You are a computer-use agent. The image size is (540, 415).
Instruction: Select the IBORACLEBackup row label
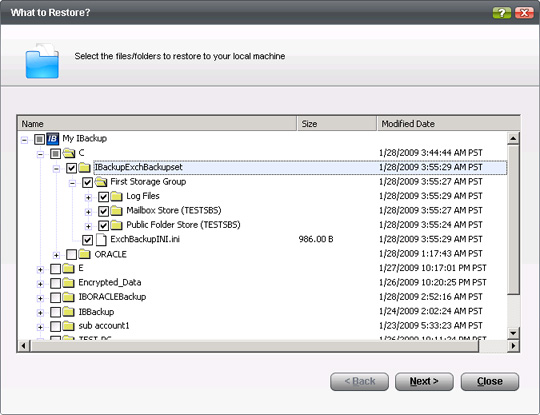[112, 297]
